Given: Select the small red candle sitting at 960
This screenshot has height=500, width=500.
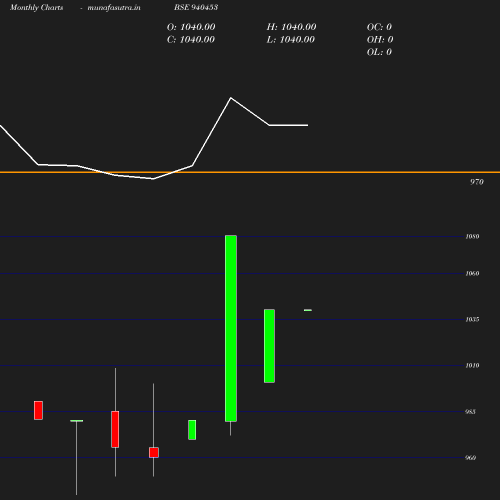Looking at the screenshot, I should pyautogui.click(x=154, y=453).
